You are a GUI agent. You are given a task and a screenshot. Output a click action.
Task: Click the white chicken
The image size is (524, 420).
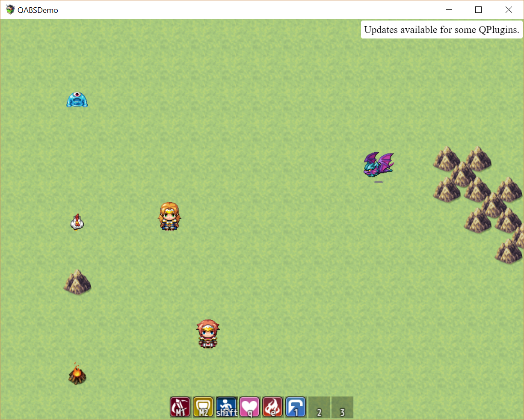77,222
